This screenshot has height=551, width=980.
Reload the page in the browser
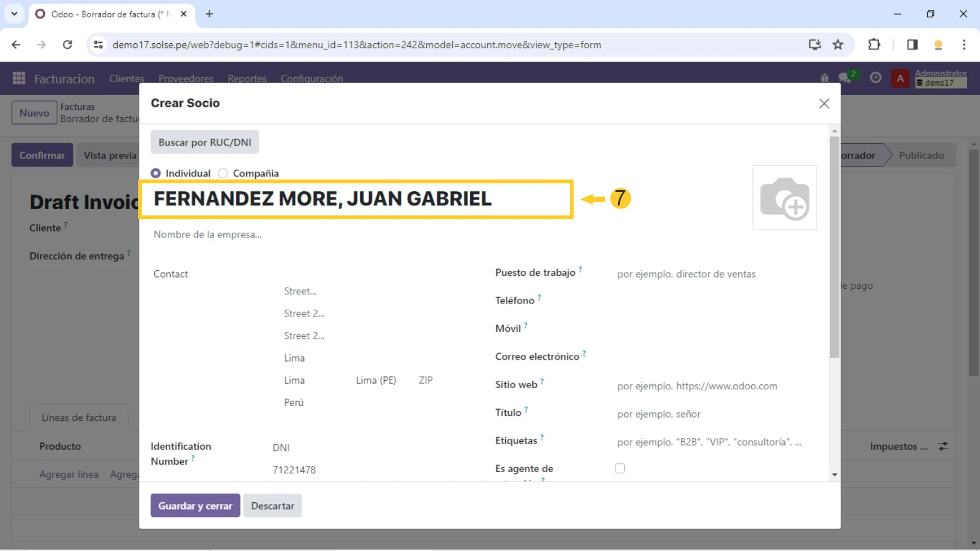pyautogui.click(x=68, y=44)
